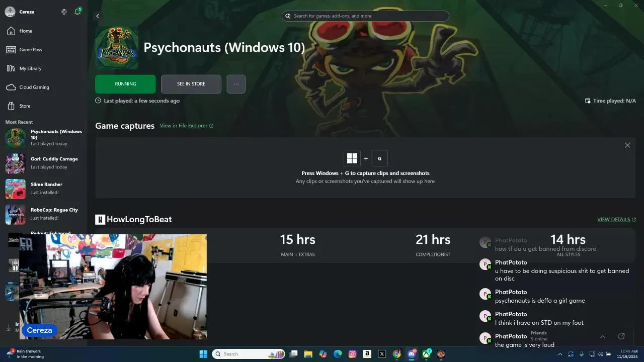Open the Windows Start menu
The image size is (644, 362).
point(203,354)
